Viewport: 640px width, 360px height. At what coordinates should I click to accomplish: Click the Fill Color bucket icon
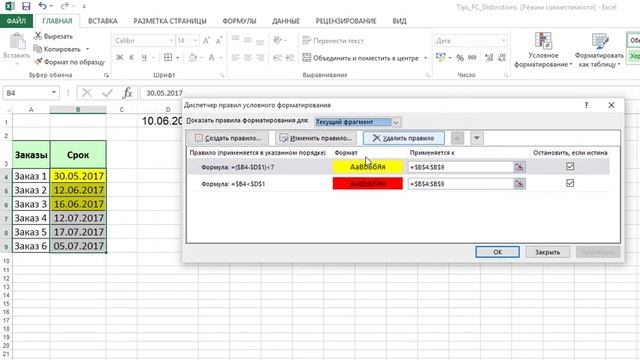(193, 58)
